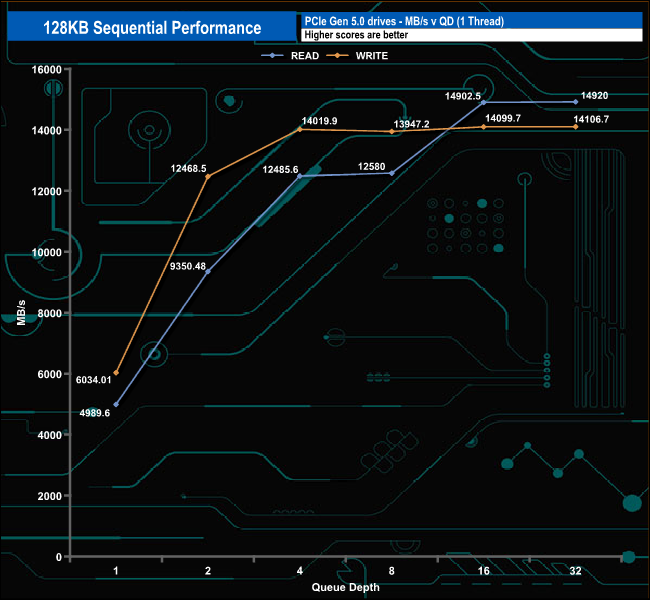
Task: Click the x-axis tick label 32
Action: coord(576,571)
